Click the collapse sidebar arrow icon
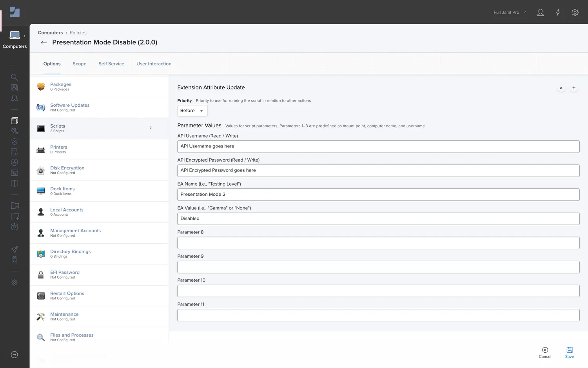The width and height of the screenshot is (588, 368). (x=15, y=355)
